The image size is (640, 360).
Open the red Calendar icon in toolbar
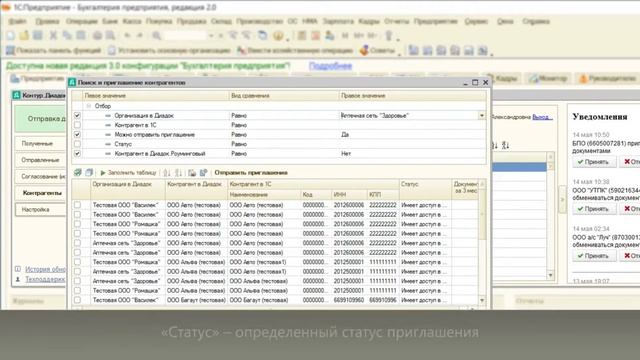(316, 36)
